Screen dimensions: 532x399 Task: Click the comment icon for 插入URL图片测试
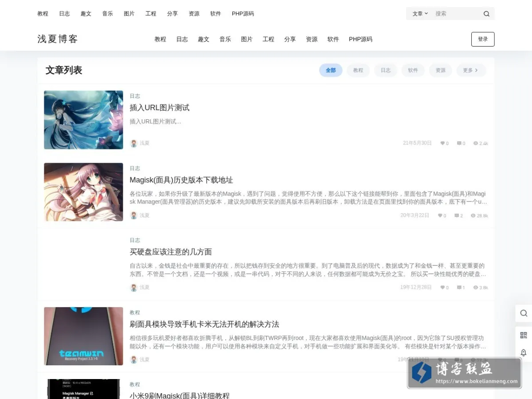pos(459,143)
